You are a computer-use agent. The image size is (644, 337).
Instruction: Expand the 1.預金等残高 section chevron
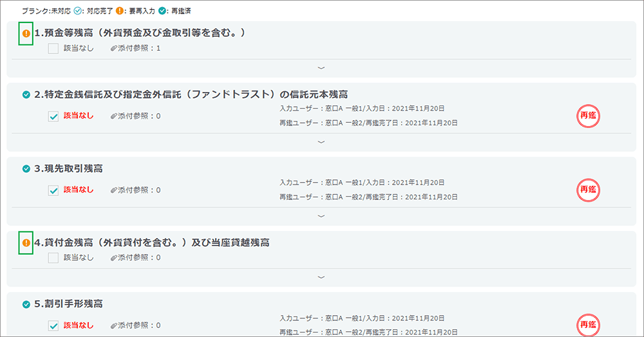point(321,68)
